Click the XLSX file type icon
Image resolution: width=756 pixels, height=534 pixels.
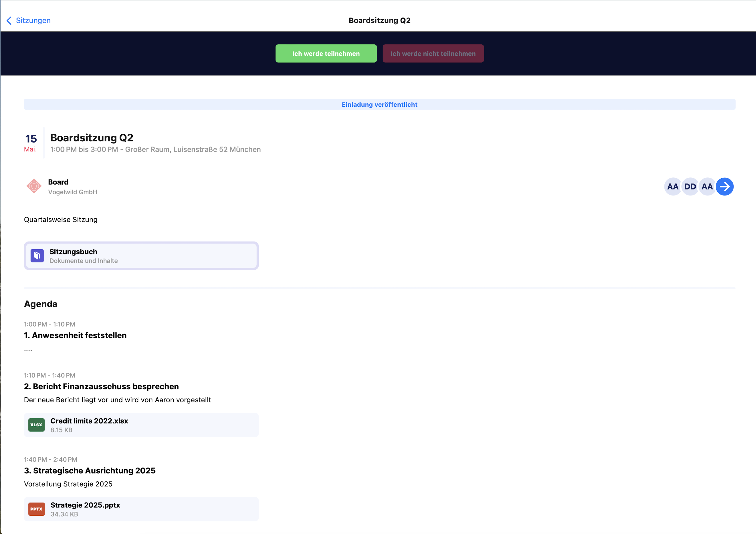[37, 425]
